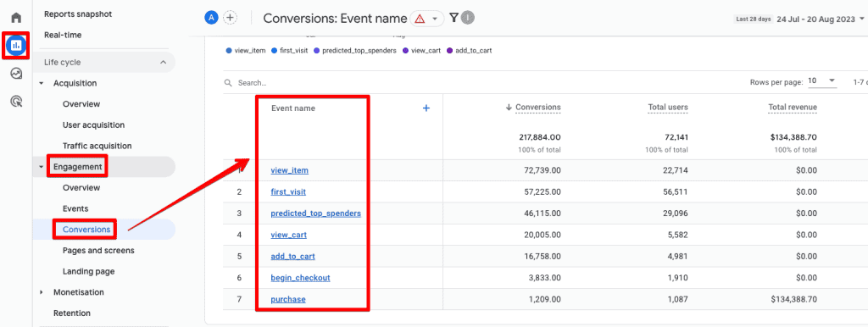868x327 pixels.
Task: Open the Conversions report
Action: coord(86,230)
